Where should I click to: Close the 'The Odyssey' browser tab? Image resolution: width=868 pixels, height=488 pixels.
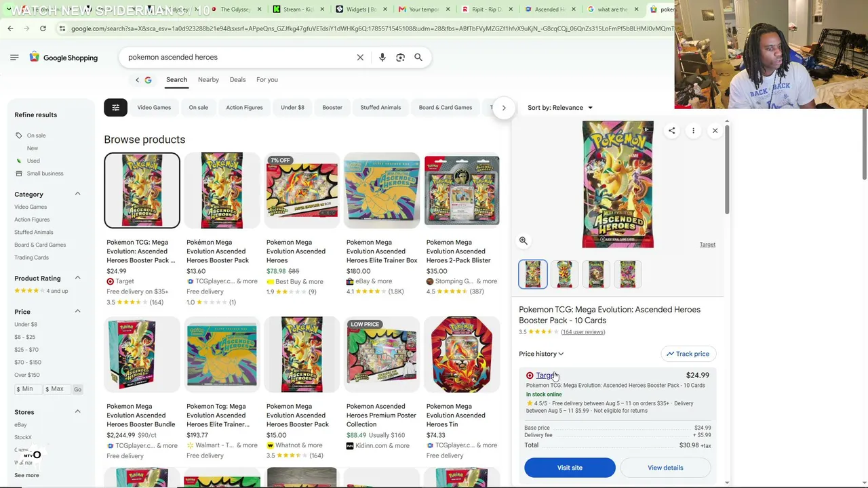[x=258, y=9]
